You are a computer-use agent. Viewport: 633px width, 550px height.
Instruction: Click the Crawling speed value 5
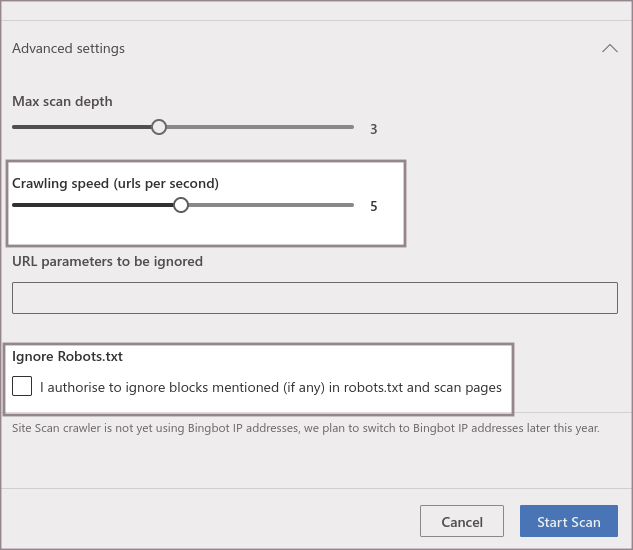coord(373,207)
